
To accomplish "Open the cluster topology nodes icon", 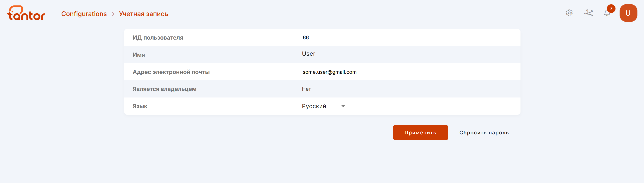I will tap(589, 13).
